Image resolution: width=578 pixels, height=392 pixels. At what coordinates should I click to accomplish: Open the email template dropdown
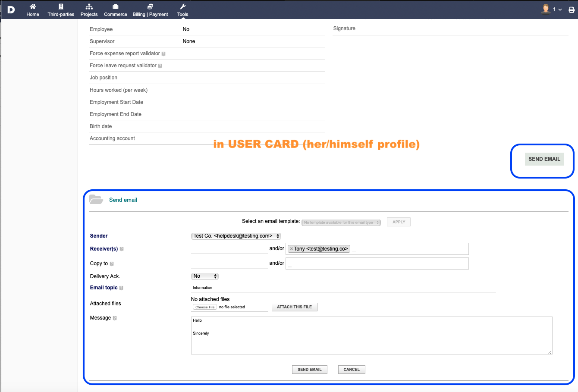click(x=341, y=223)
